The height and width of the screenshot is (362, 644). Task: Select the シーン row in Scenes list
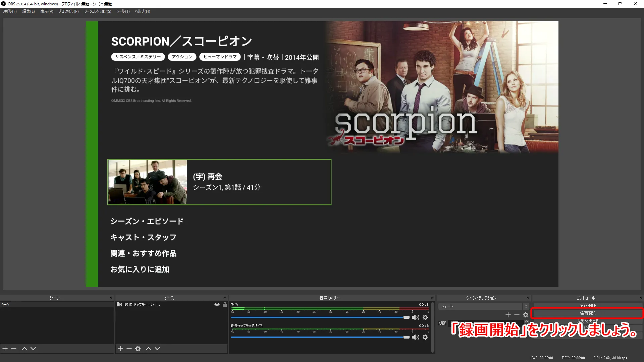click(57, 305)
